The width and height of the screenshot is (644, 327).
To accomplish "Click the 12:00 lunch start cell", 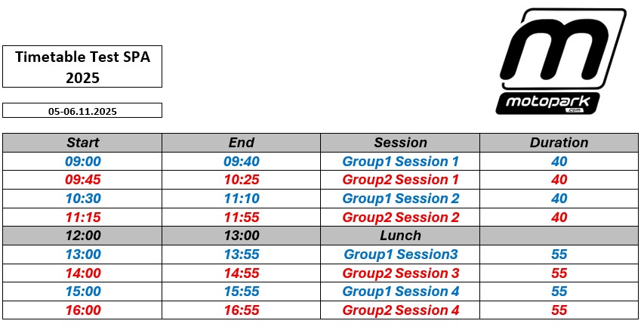I will coord(82,236).
